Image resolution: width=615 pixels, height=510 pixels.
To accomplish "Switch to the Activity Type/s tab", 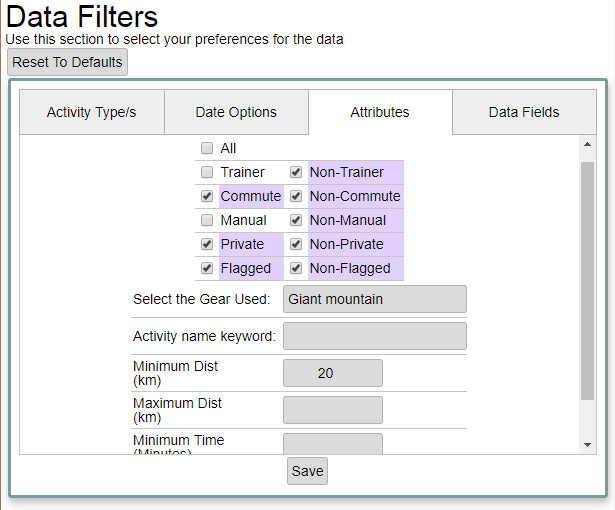I will [91, 112].
